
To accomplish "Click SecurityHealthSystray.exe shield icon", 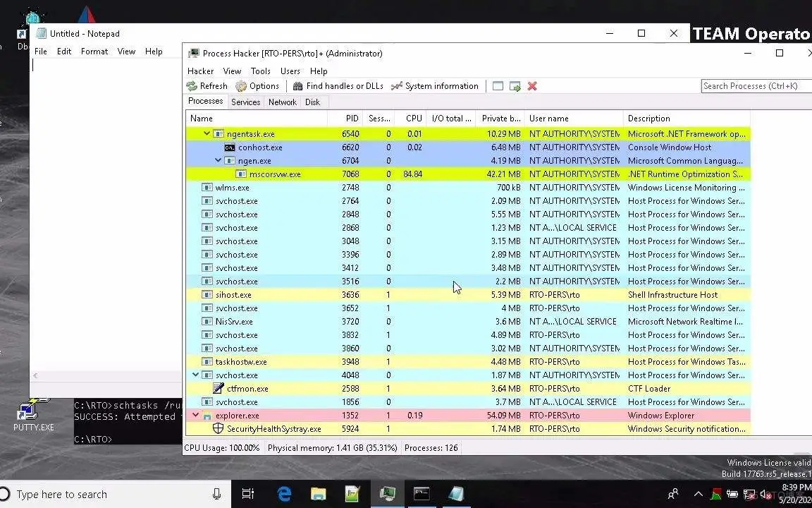I will 218,429.
